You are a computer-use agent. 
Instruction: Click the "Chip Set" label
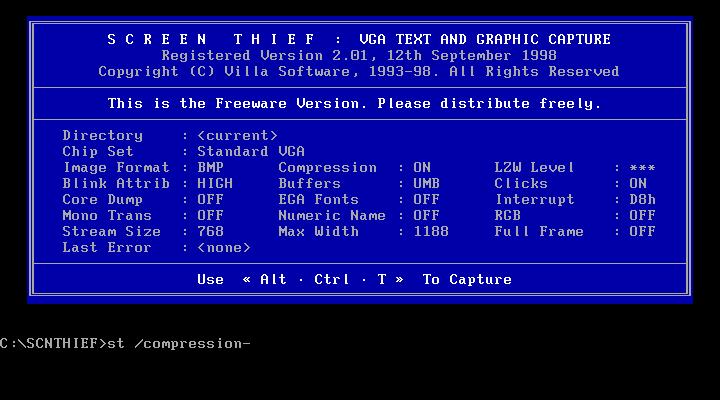(98, 152)
